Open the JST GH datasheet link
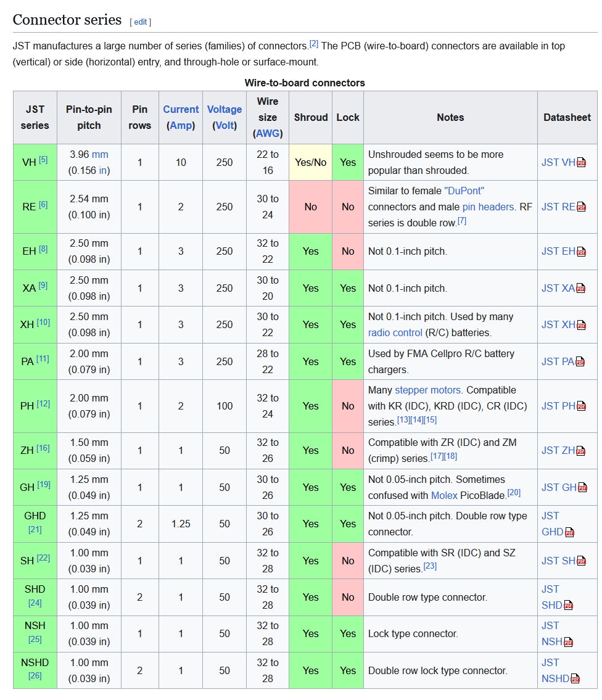The image size is (602, 700). coord(559,487)
